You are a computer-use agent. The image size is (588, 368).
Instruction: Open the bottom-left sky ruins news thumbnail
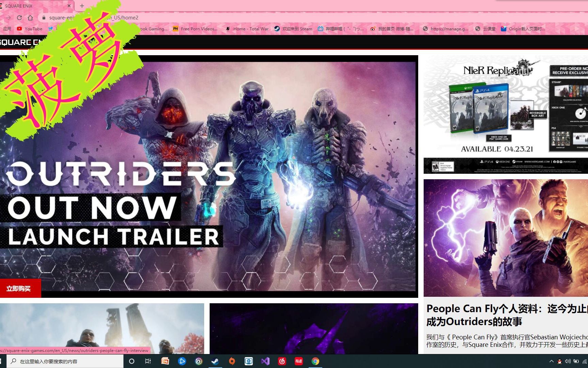pos(102,328)
